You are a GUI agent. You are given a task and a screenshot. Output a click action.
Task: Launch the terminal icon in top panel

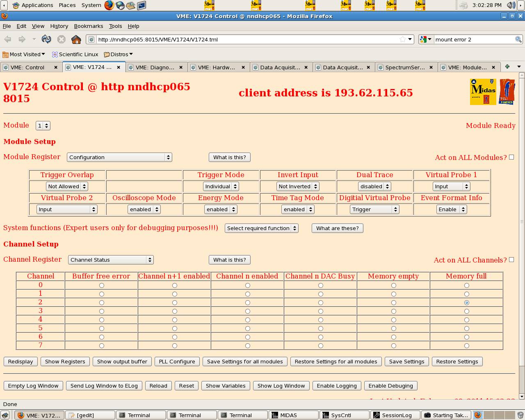click(142, 5)
